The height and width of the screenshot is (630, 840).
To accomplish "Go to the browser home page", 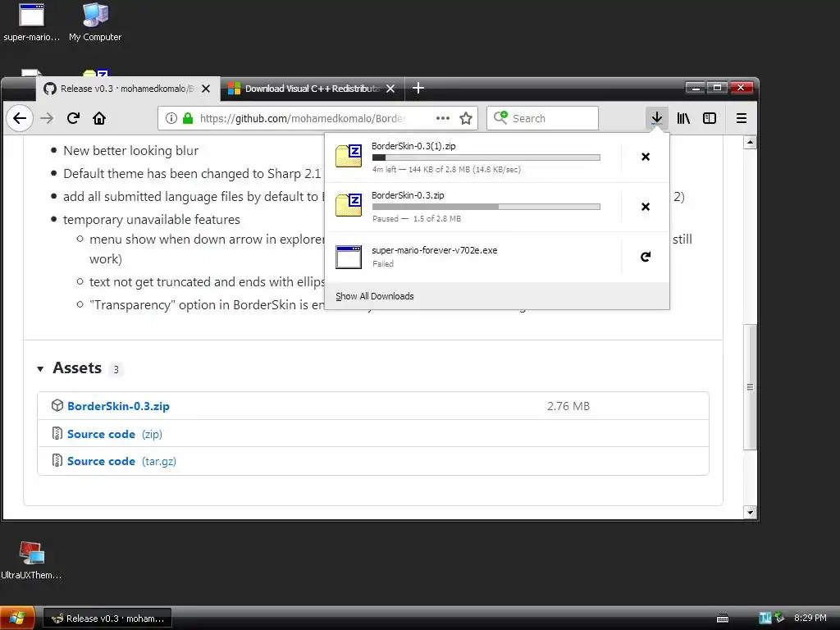I will (99, 118).
